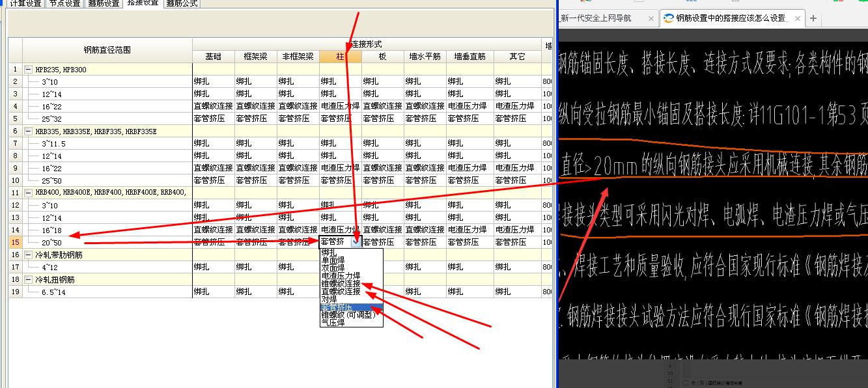Select row 15 diameter range 20~50
This screenshot has height=388, width=868.
tap(107, 242)
